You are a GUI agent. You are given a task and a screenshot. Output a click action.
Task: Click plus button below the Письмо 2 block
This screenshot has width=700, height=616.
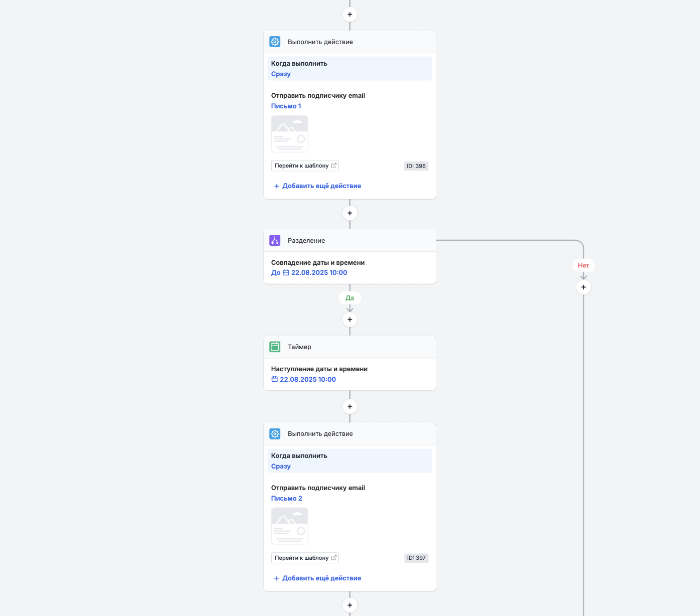click(x=349, y=605)
